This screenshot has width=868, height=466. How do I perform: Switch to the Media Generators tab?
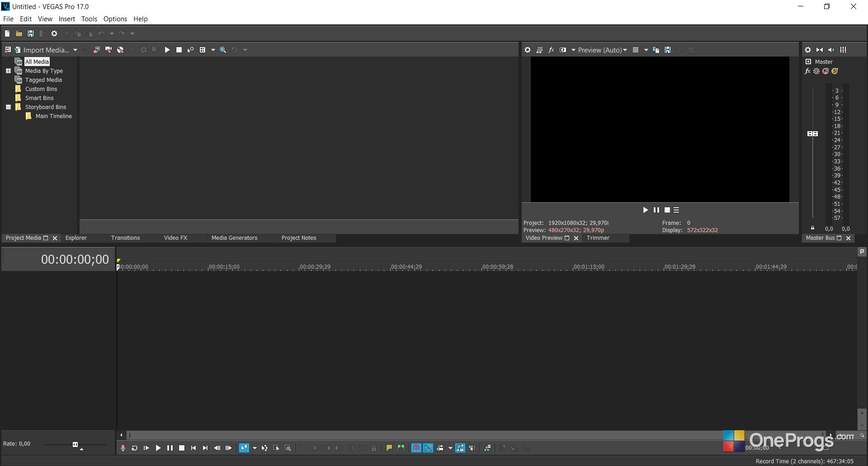point(235,238)
